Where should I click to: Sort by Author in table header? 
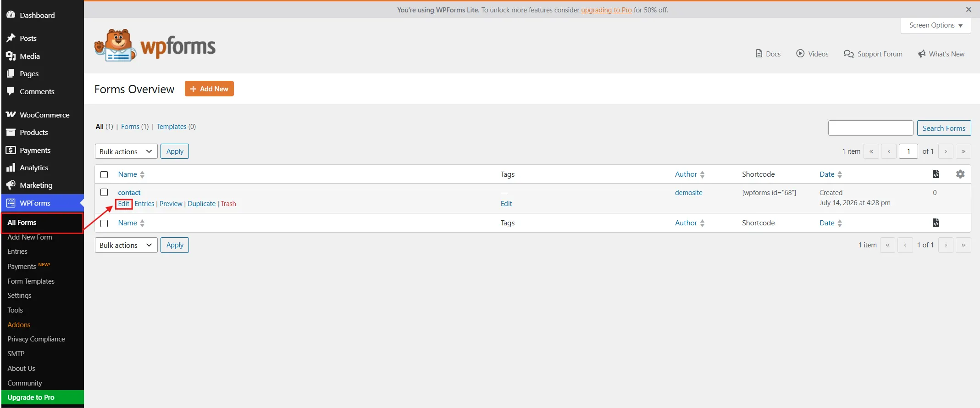(690, 174)
